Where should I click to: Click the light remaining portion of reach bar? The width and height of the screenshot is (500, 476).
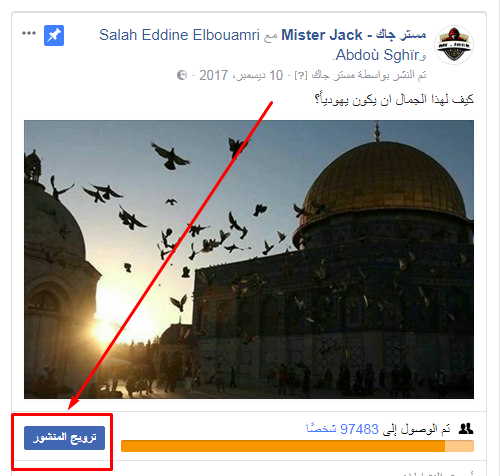click(459, 446)
